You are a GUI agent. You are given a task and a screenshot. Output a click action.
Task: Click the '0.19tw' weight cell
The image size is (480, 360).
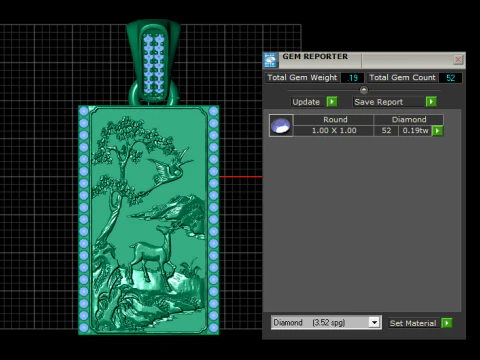coord(415,131)
